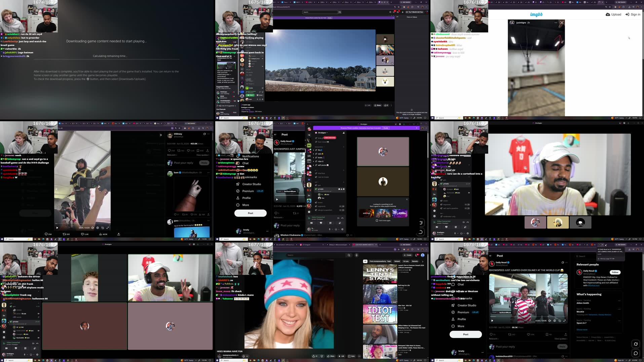
Task: Click Show more under What's happening
Action: point(582,330)
